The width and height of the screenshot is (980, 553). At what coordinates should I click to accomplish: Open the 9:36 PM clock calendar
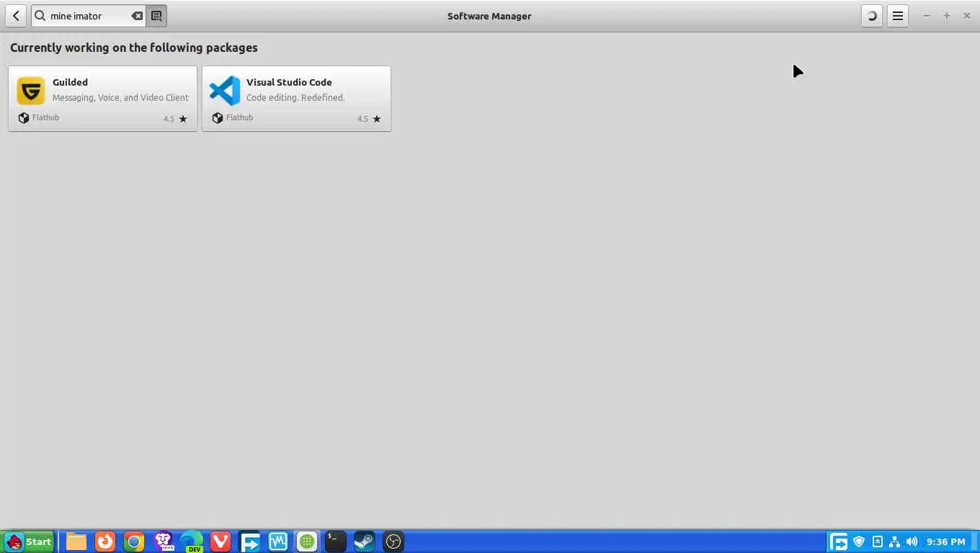[x=945, y=541]
